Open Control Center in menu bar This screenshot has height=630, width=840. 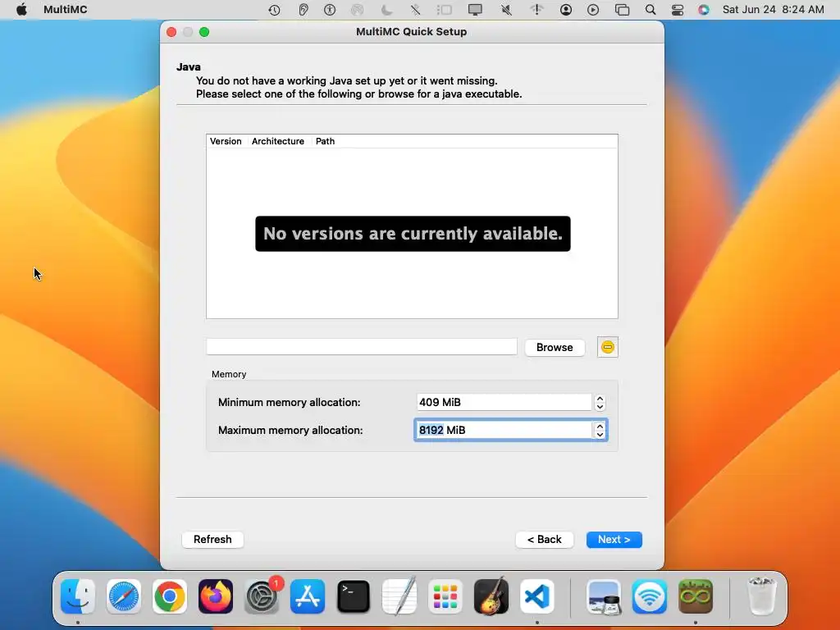click(x=677, y=10)
